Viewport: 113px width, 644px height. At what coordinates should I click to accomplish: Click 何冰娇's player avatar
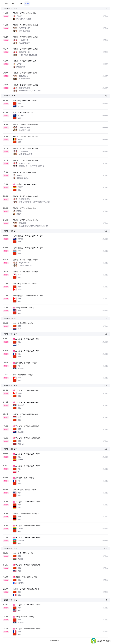coord(15,16)
